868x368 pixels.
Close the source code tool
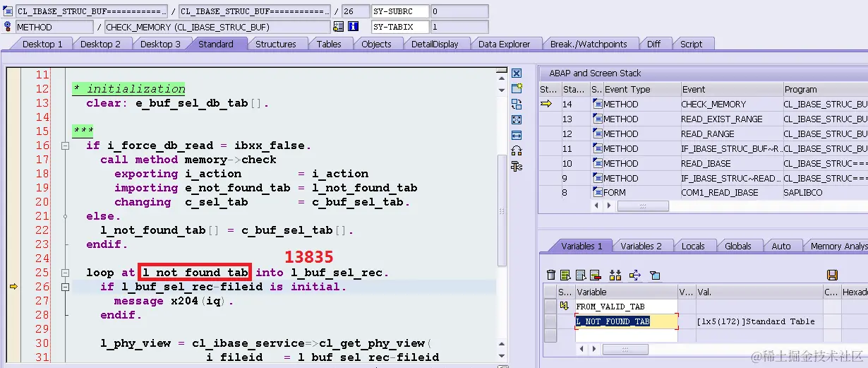click(x=517, y=73)
